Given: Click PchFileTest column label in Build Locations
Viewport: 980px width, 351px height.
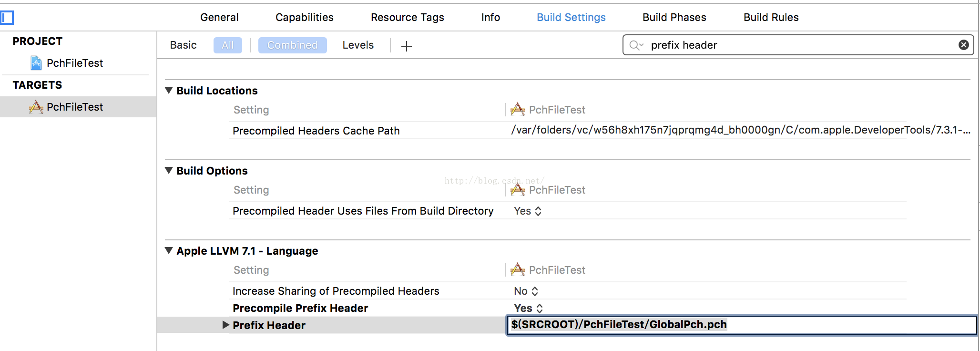Looking at the screenshot, I should pos(557,110).
